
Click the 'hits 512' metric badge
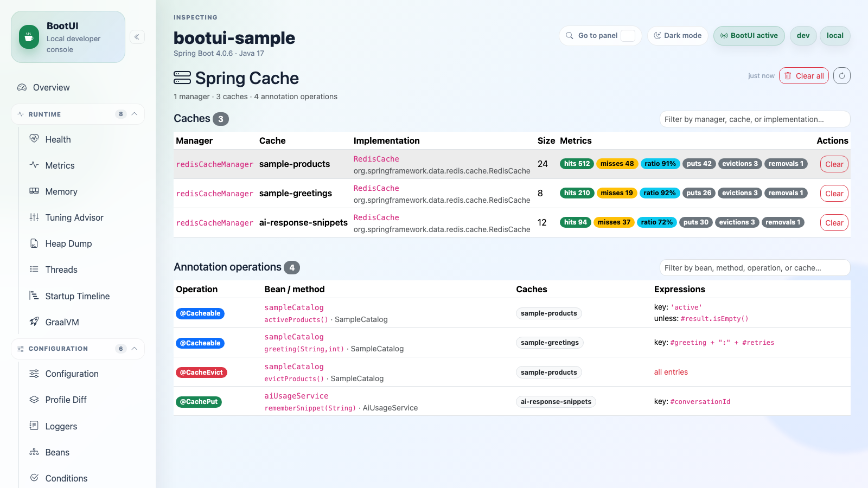[577, 164]
